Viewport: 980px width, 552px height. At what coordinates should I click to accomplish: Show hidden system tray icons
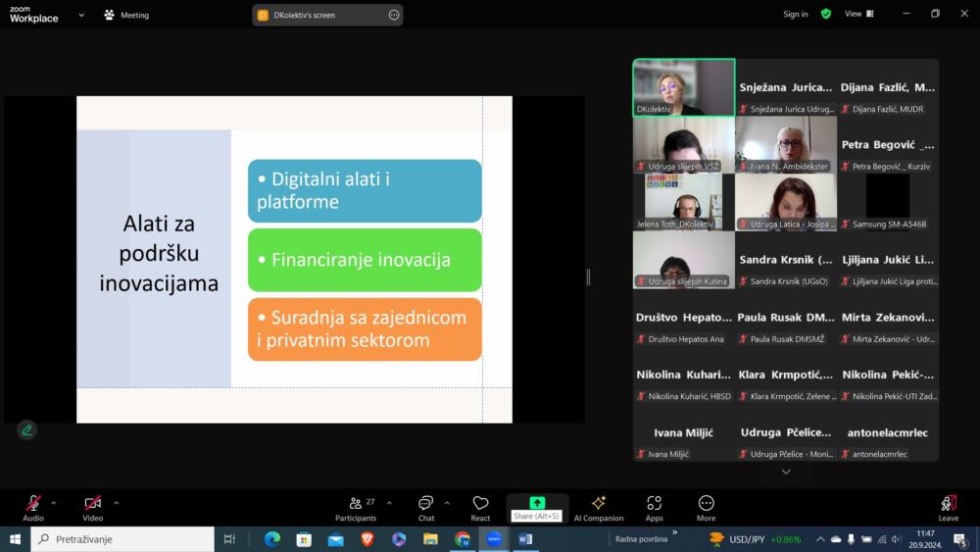pyautogui.click(x=820, y=539)
